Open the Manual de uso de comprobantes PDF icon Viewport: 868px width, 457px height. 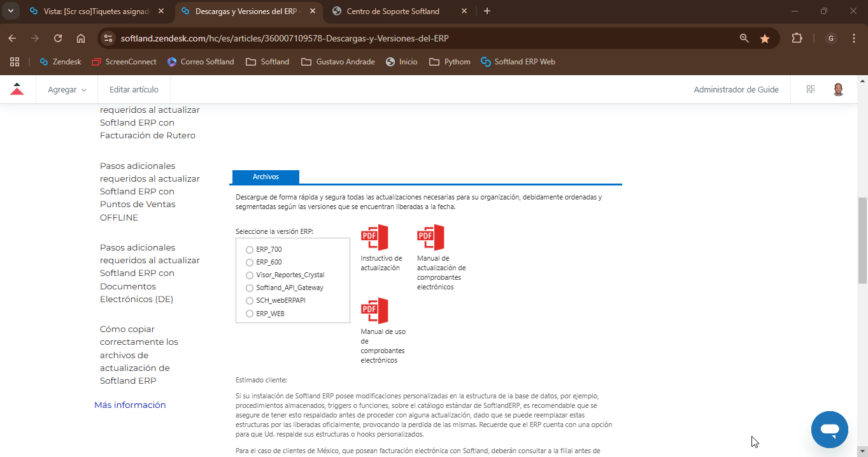[374, 310]
